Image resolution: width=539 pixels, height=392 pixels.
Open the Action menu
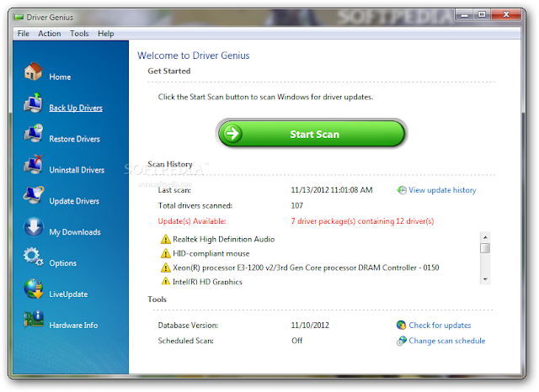[x=50, y=34]
